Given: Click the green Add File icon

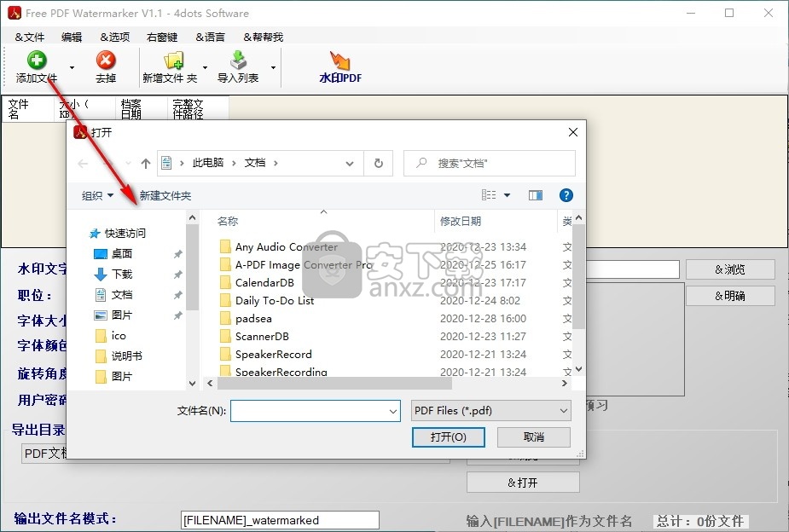Looking at the screenshot, I should click(x=37, y=61).
